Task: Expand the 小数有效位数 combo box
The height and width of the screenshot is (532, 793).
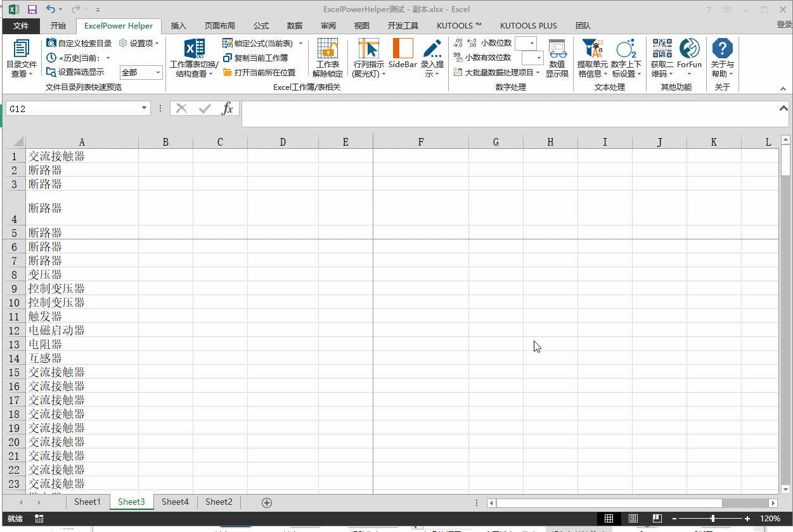Action: click(539, 58)
